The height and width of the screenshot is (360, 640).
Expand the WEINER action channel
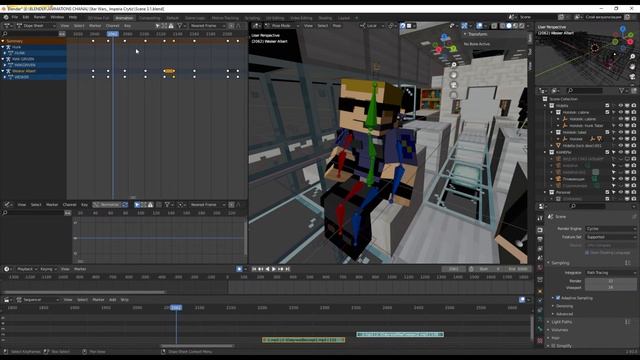5,77
